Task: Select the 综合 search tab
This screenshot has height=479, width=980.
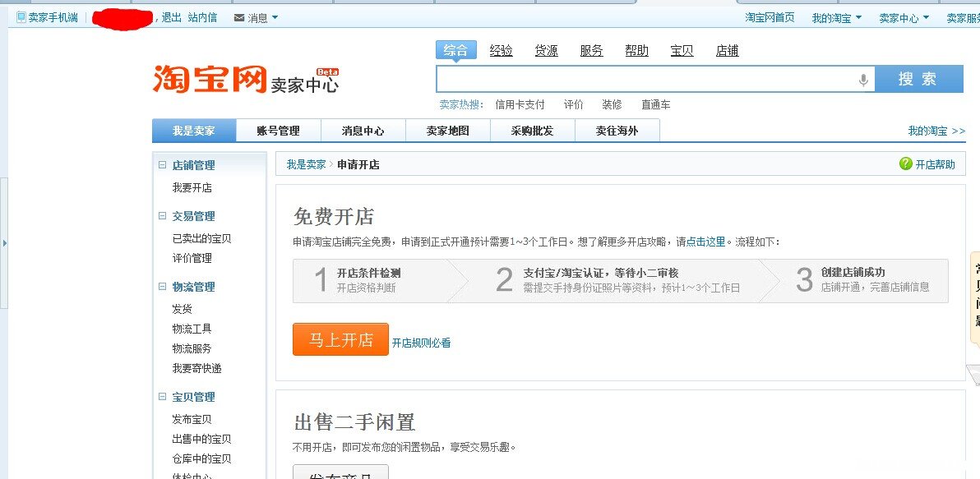Action: coord(455,51)
